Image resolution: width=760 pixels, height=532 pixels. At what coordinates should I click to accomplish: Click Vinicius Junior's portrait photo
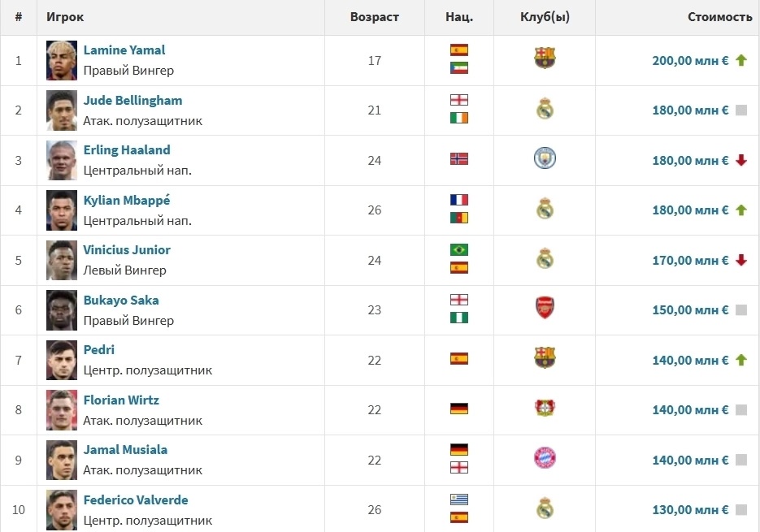pos(62,260)
